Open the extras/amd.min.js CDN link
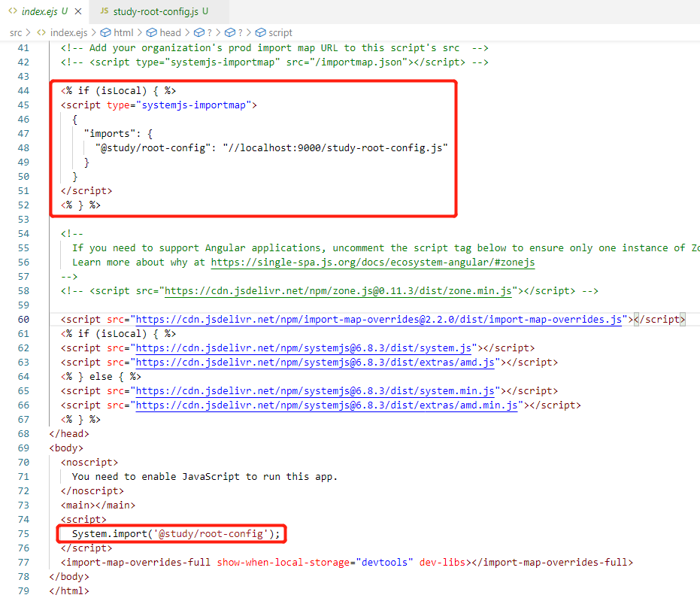Screen dimensions: 700x601 click(326, 405)
